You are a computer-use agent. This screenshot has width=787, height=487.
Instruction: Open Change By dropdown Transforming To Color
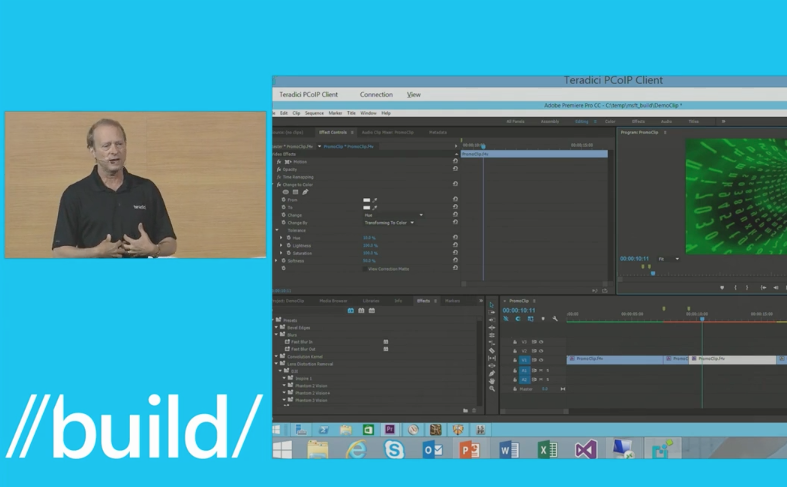pos(389,222)
